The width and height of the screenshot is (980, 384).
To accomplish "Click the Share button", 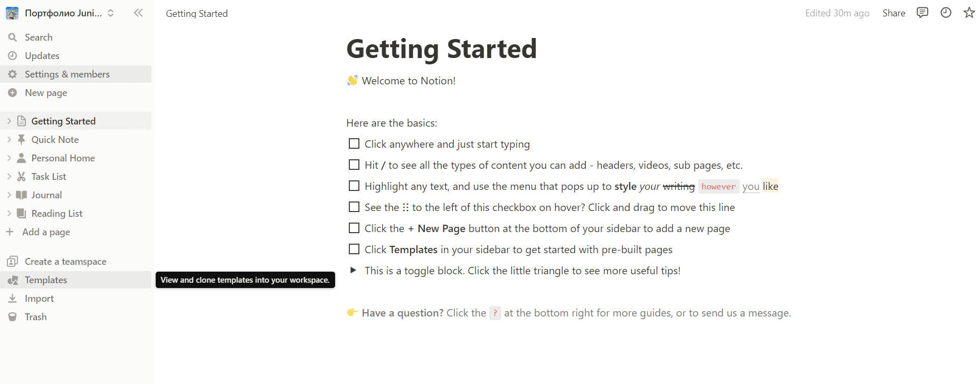I will tap(893, 13).
